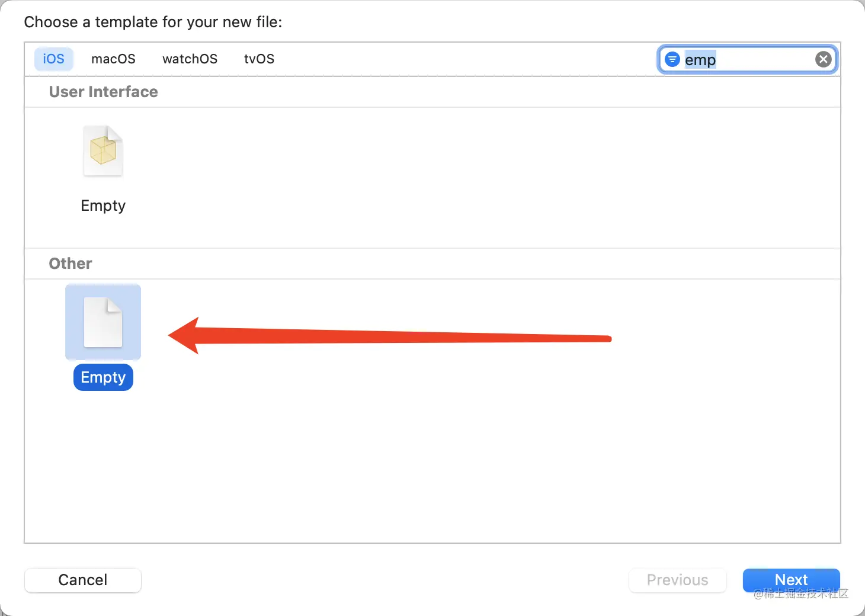The width and height of the screenshot is (865, 616).
Task: Clear the search filter text
Action: [x=823, y=59]
